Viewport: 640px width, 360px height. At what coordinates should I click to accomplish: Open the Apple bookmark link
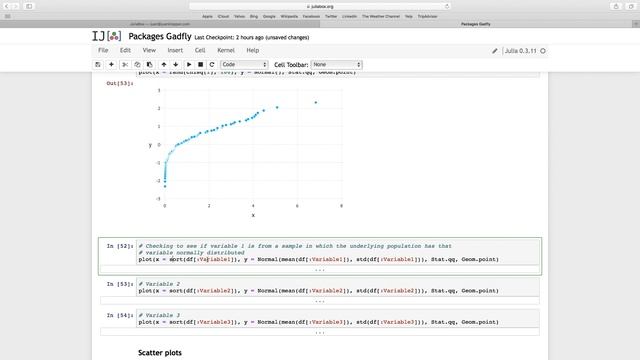[x=207, y=16]
